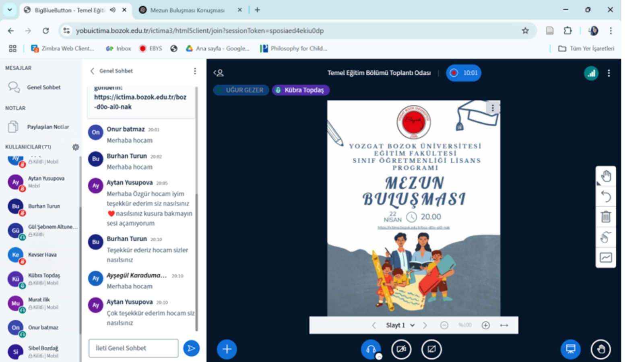Open Philosophy for Child bookmark

[x=293, y=48]
